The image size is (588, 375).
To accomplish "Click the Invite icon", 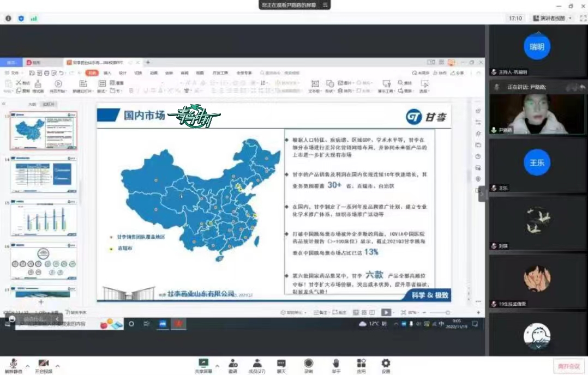I will [233, 364].
